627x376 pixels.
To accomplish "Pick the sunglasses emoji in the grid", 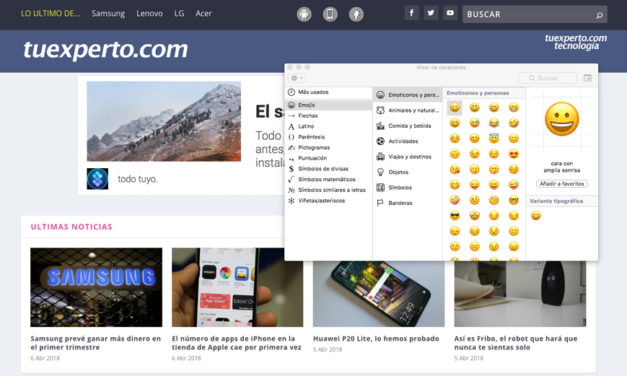I will [x=455, y=216].
